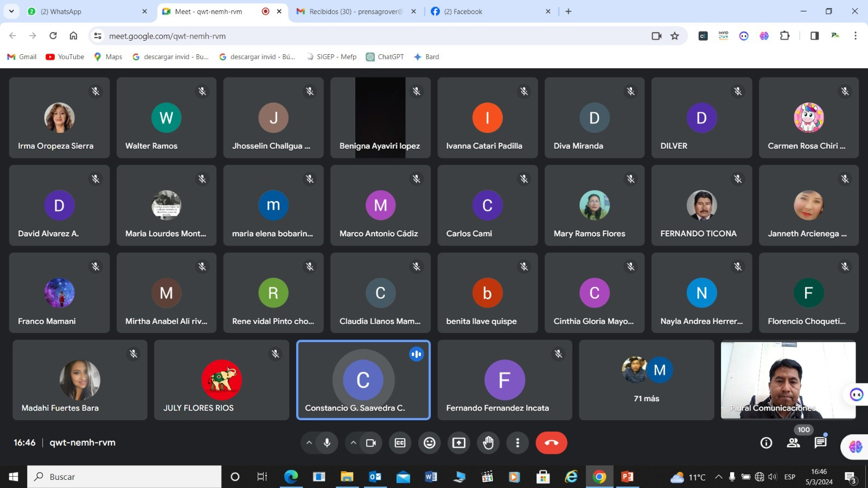
Task: Show the participants list icon
Action: click(x=793, y=443)
